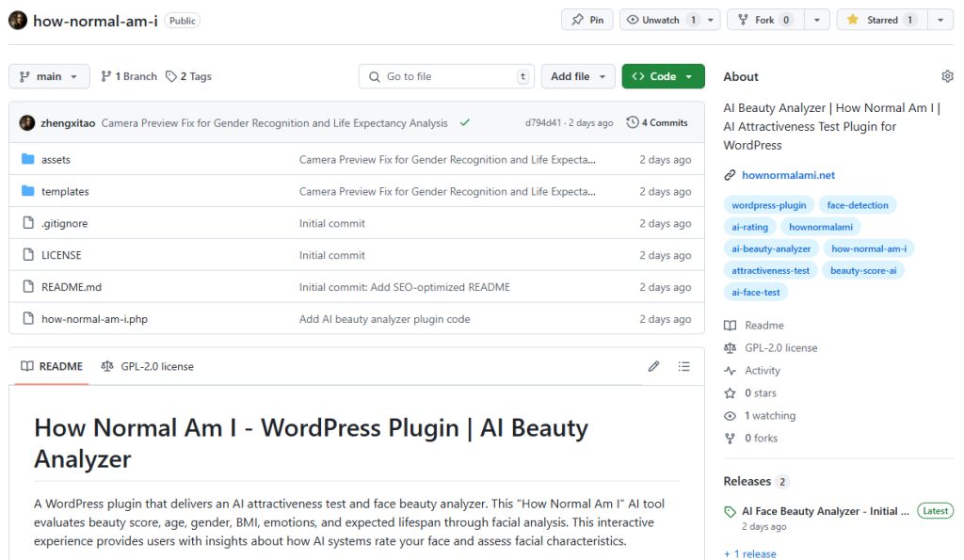Open the .gitignore file
Screen dimensions: 964x560
[65, 223]
